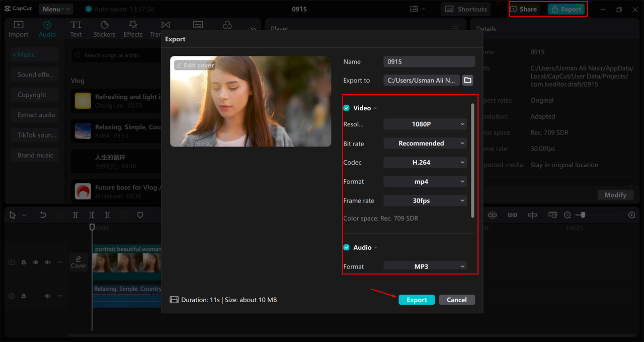Click the top-right Export button

[566, 9]
